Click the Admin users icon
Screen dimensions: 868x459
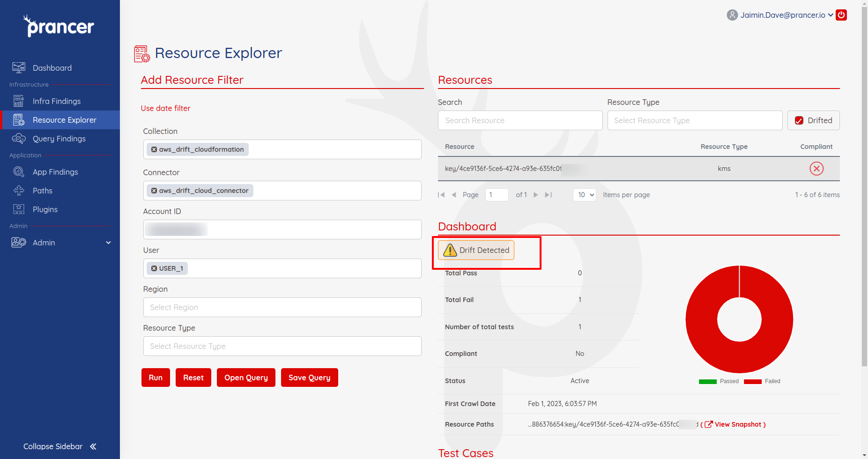point(19,243)
